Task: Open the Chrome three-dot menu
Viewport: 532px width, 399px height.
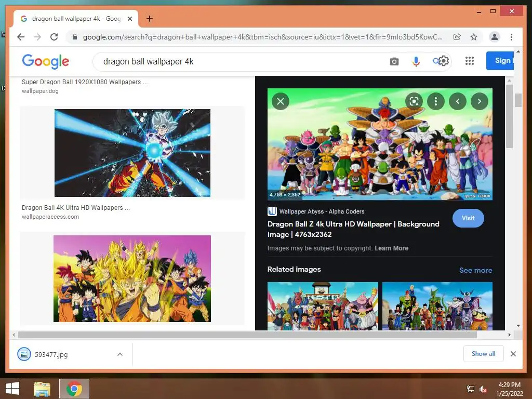Action: click(511, 37)
